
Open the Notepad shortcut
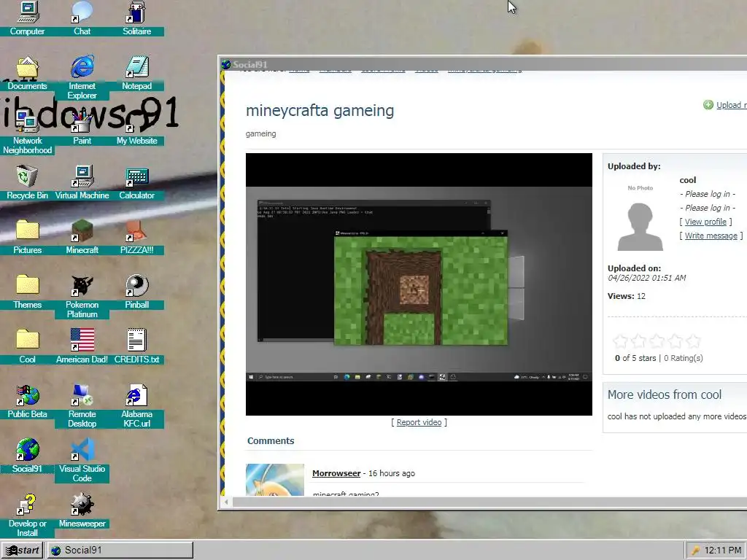point(136,74)
